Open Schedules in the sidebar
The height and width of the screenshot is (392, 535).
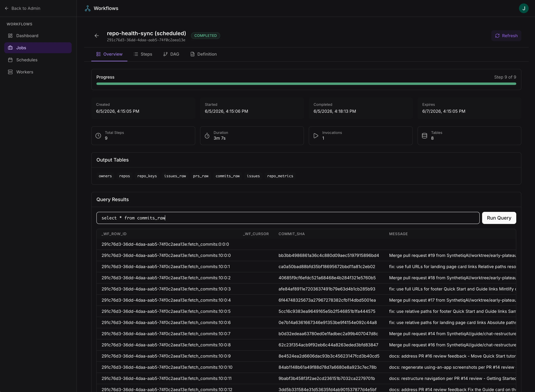point(38,60)
